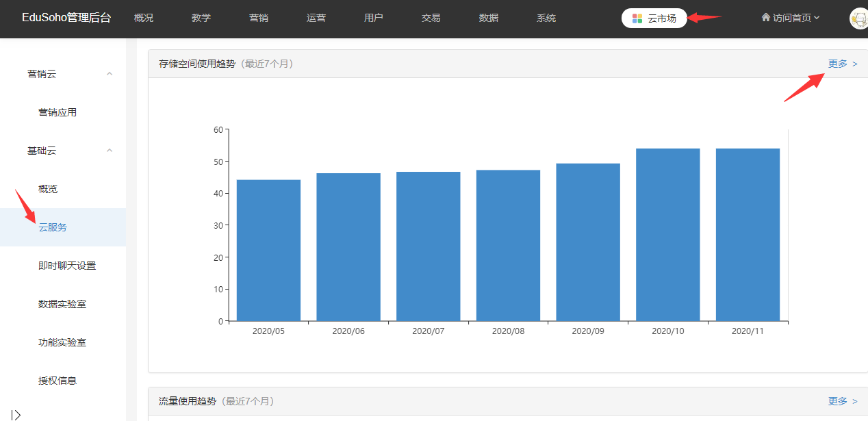Open the 系统 menu

[x=546, y=18]
